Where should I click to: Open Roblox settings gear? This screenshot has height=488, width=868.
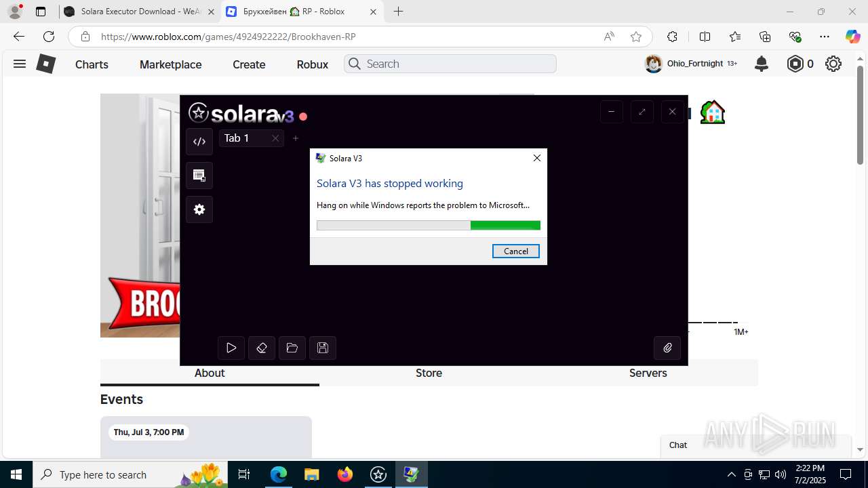(x=833, y=64)
